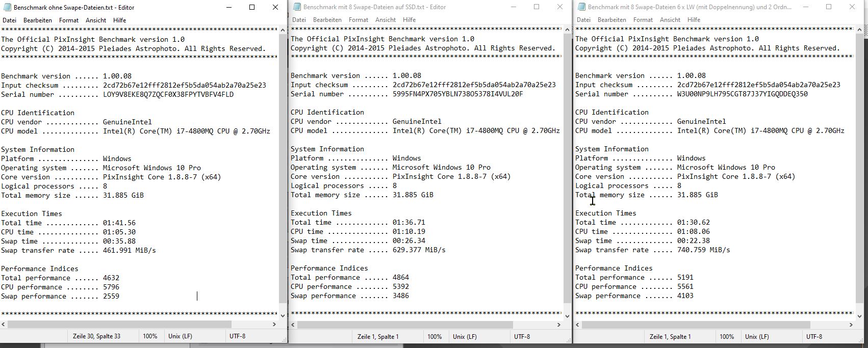868x348 pixels.
Task: Click swap performance value 3486
Action: [x=401, y=296]
